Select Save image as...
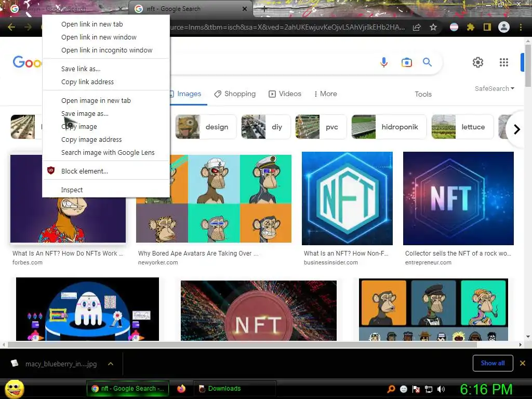 [x=106, y=113]
